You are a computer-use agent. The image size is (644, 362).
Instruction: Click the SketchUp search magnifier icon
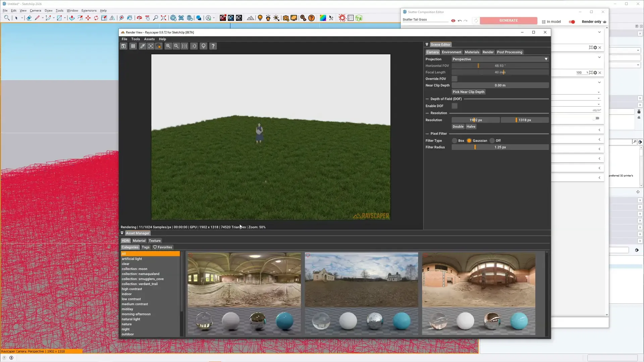[7, 18]
